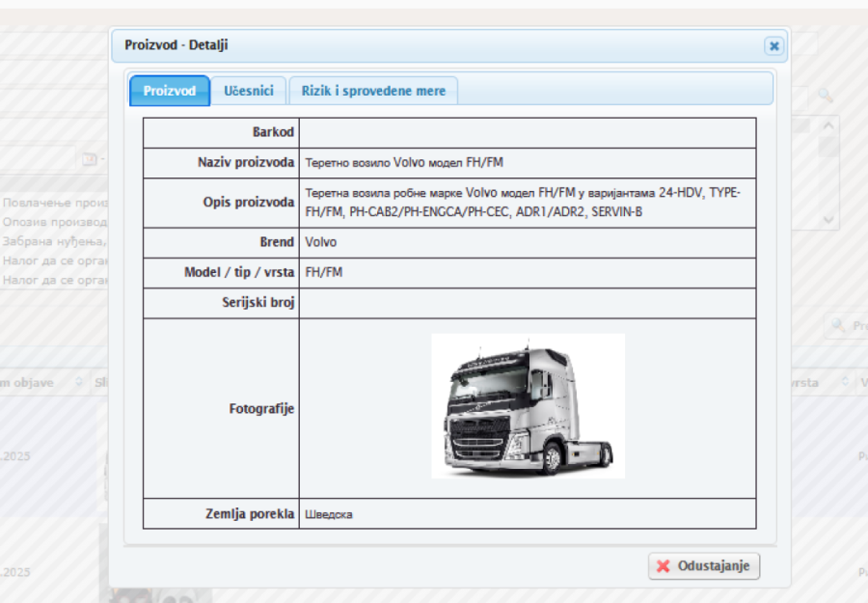This screenshot has width=868, height=603.
Task: Switch to the Učesnici tab
Action: coord(249,91)
